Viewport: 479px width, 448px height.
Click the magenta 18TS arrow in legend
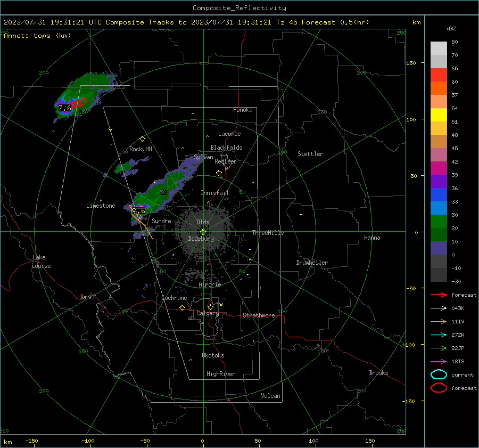tap(439, 362)
